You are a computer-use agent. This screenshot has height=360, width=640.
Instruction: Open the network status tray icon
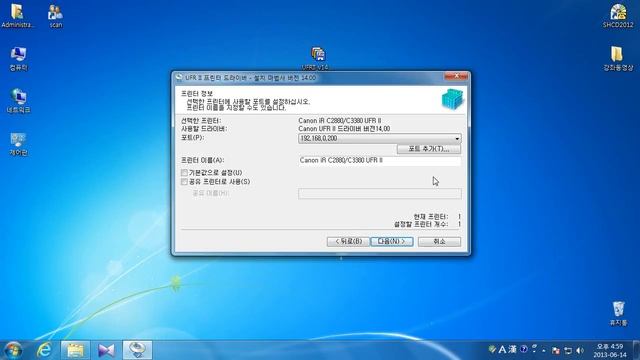point(568,350)
